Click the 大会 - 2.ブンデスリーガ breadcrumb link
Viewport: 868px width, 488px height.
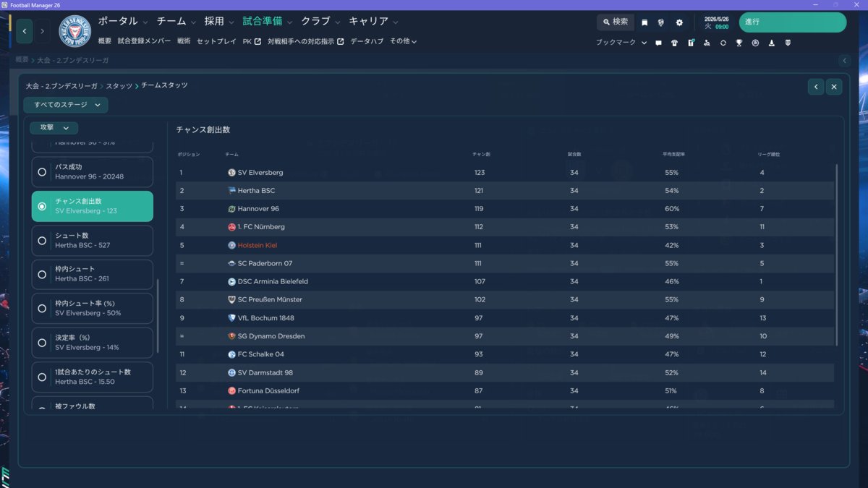click(61, 86)
